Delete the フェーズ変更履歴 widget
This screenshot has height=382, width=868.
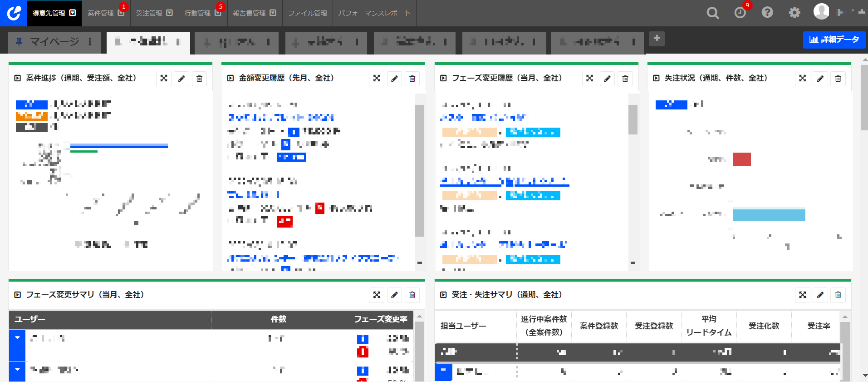point(625,79)
